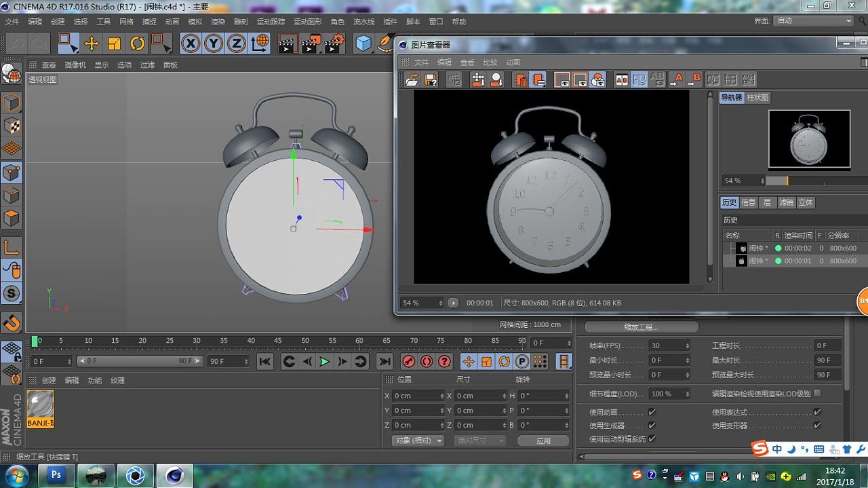The width and height of the screenshot is (868, 488).
Task: Toggle the 使用表达式 checkbox
Action: 817,412
